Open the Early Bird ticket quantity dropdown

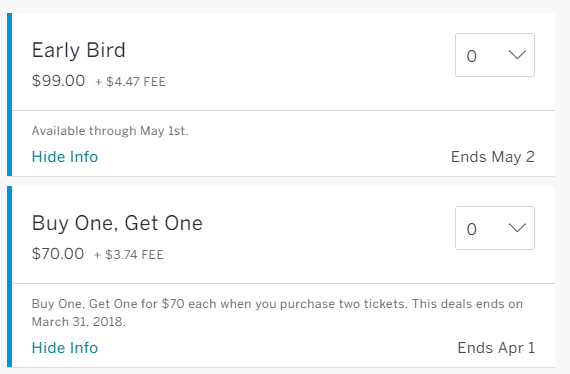pyautogui.click(x=495, y=55)
